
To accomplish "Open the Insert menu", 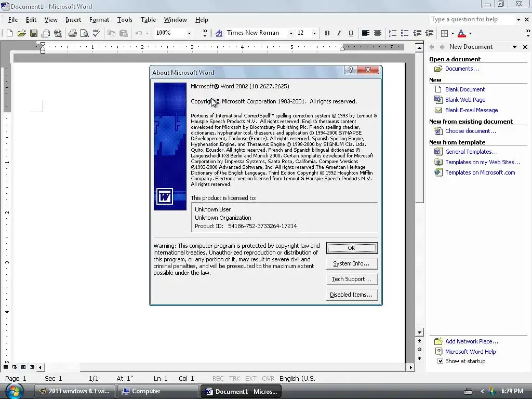I will click(73, 20).
